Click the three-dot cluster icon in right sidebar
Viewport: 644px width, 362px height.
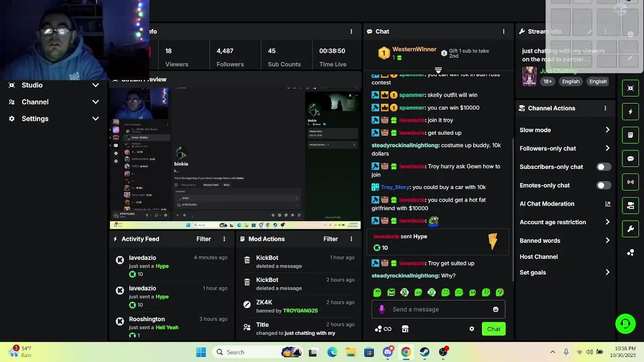click(630, 252)
